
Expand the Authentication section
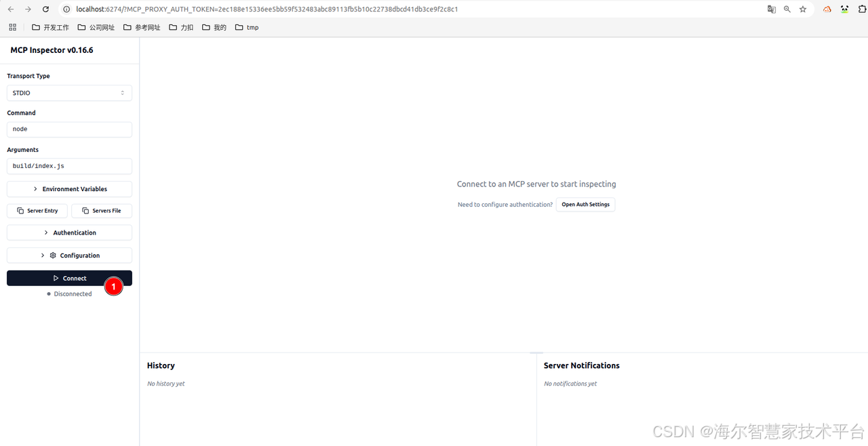click(x=69, y=232)
